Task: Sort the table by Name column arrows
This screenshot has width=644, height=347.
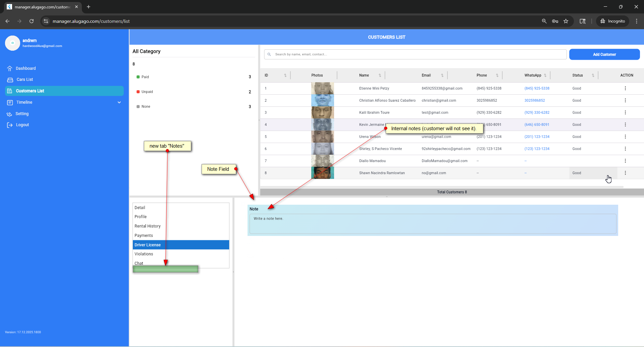Action: coord(380,76)
